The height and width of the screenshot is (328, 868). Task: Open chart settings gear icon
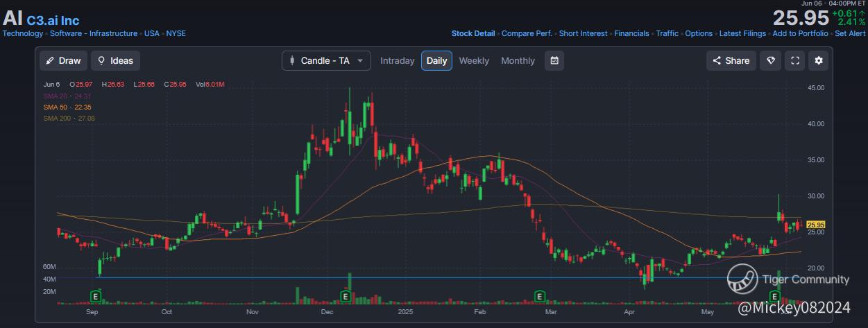(819, 60)
